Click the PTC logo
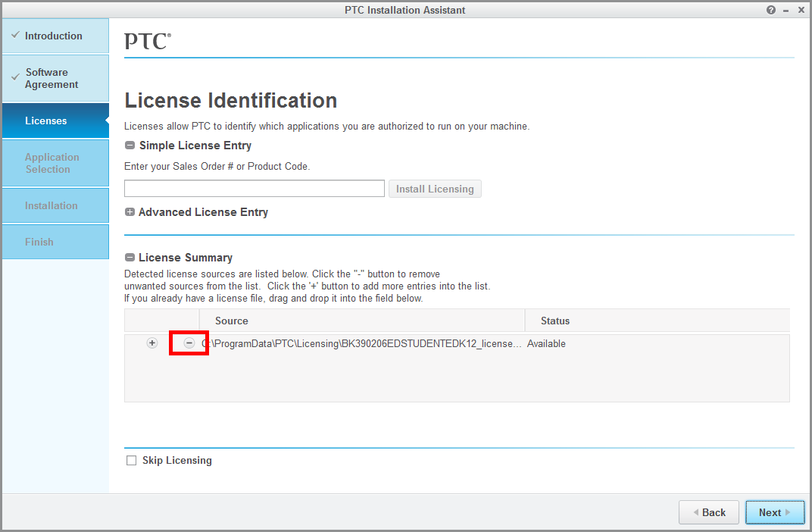The height and width of the screenshot is (532, 812). coord(148,41)
